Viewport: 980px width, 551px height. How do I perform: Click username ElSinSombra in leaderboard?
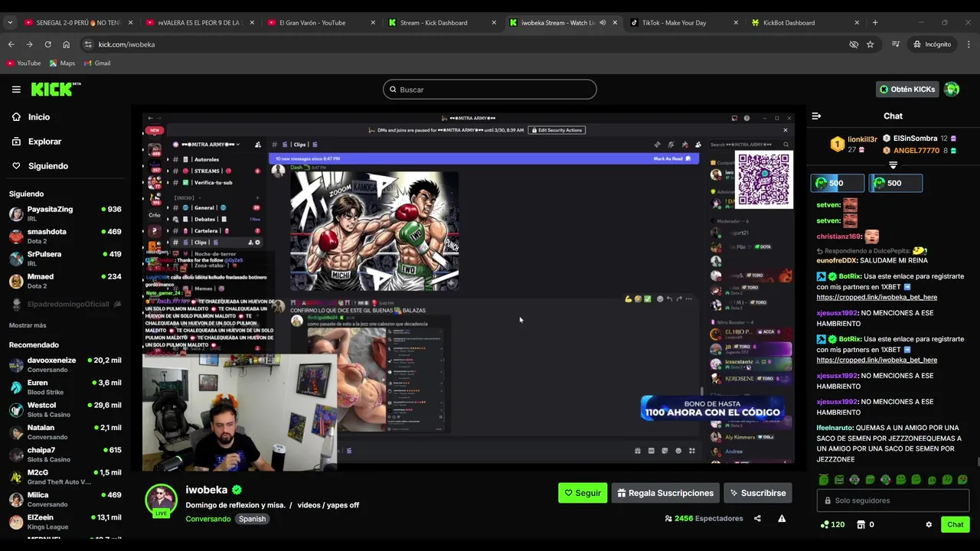point(915,139)
